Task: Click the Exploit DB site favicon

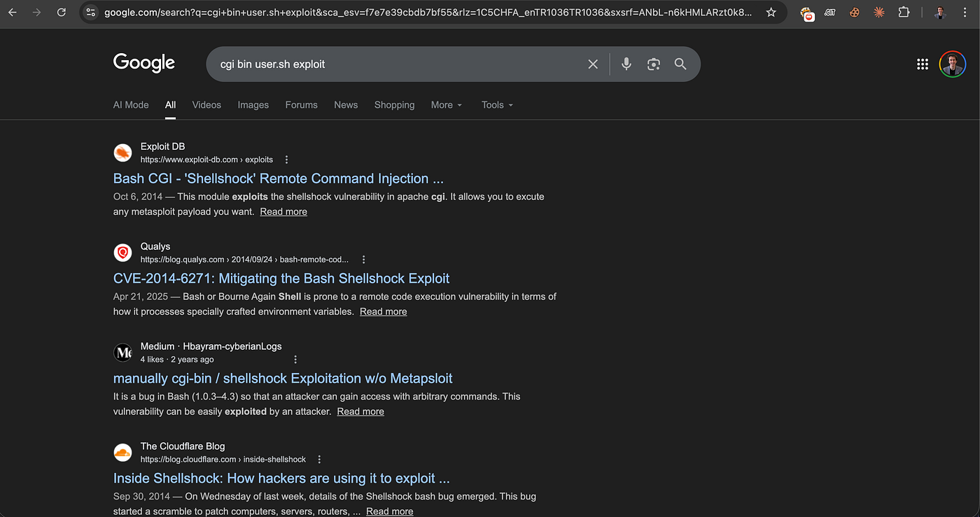Action: (122, 153)
